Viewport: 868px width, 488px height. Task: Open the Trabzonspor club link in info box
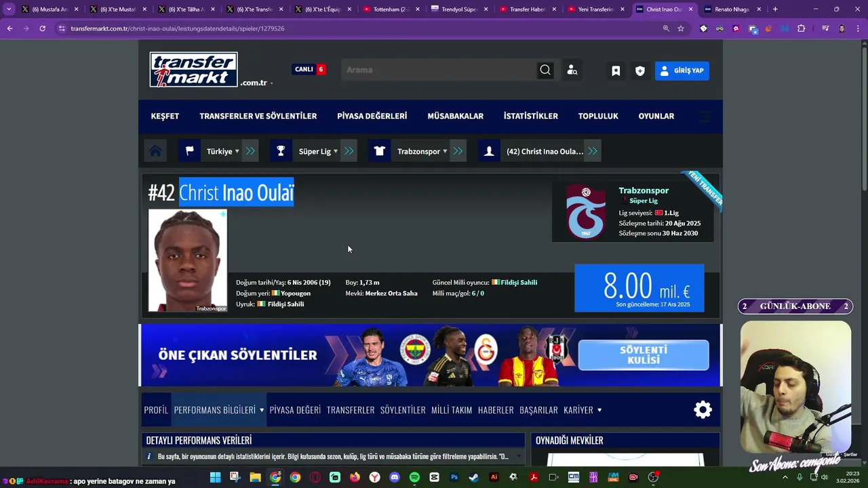pos(644,190)
